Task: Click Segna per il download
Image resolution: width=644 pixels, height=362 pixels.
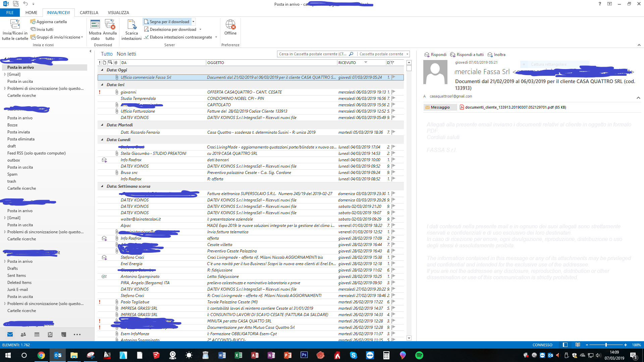Action: (167, 22)
